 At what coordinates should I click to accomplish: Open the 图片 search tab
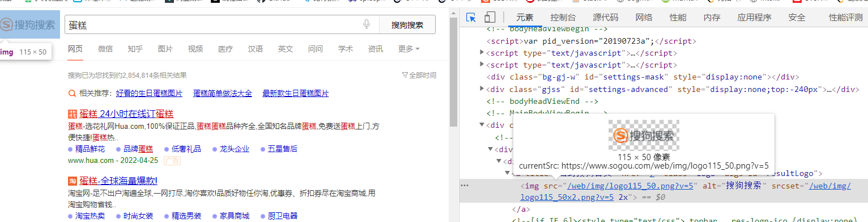[165, 49]
